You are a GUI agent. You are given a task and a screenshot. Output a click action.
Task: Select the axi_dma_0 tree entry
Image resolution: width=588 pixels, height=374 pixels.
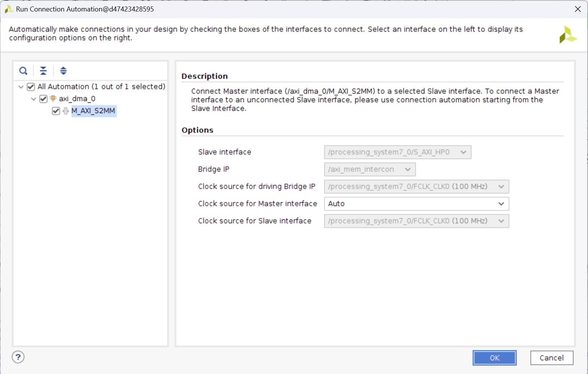point(77,99)
